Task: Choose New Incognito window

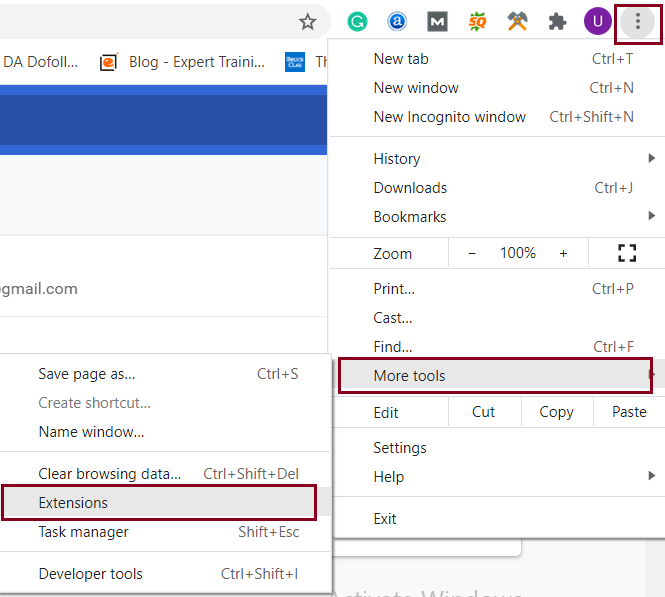Action: tap(450, 117)
